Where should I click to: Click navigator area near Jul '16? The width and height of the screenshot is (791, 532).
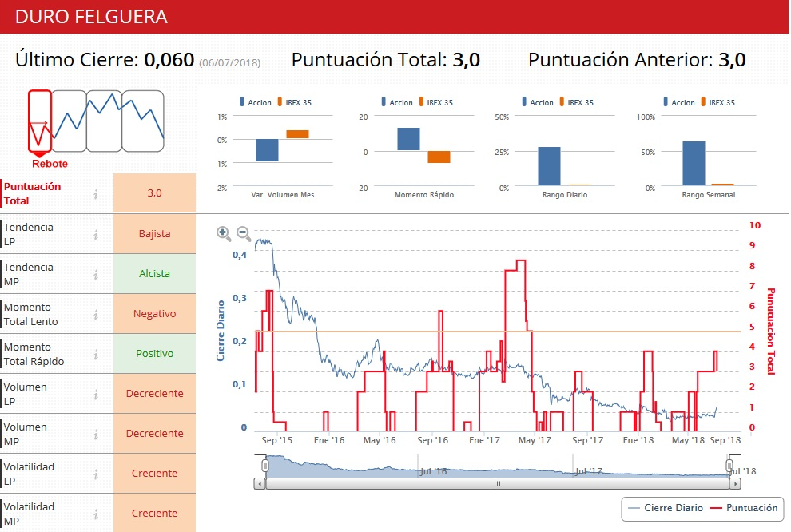433,471
